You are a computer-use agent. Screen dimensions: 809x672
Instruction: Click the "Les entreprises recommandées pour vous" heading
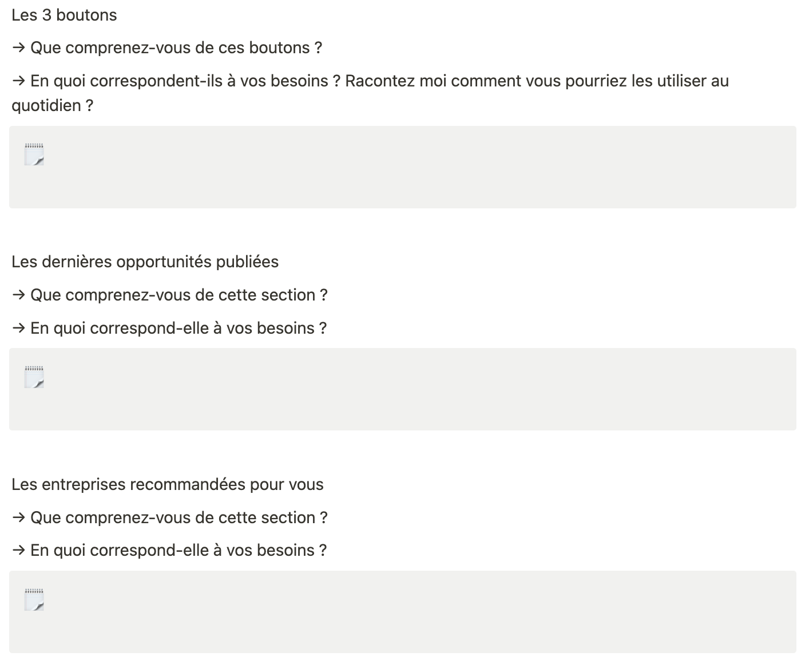(x=167, y=485)
